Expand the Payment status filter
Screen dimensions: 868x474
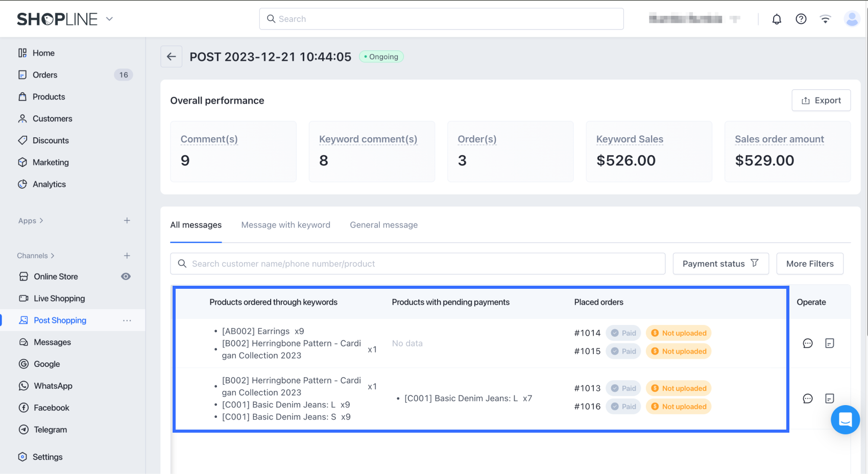[x=720, y=264]
